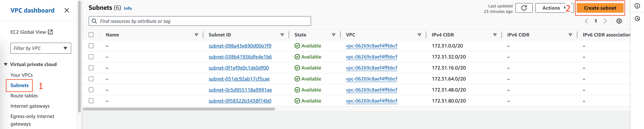The image size is (644, 129).
Task: Open subnet-098a43e690d00e7f9 details
Action: pos(240,46)
